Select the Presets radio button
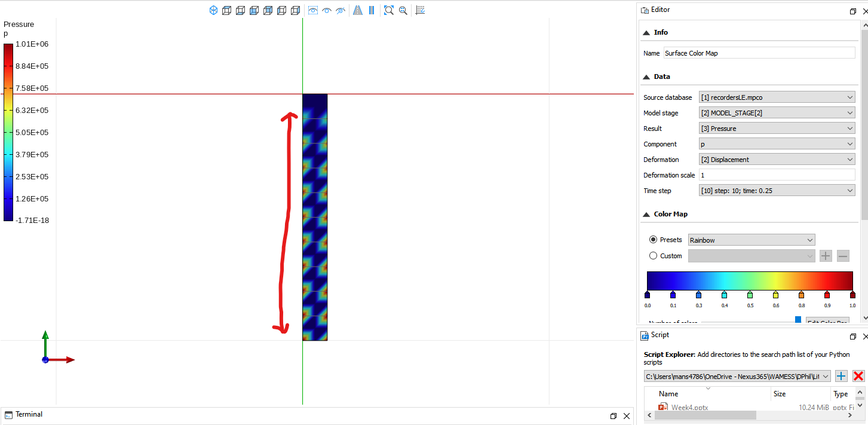The height and width of the screenshot is (425, 868). coord(653,240)
